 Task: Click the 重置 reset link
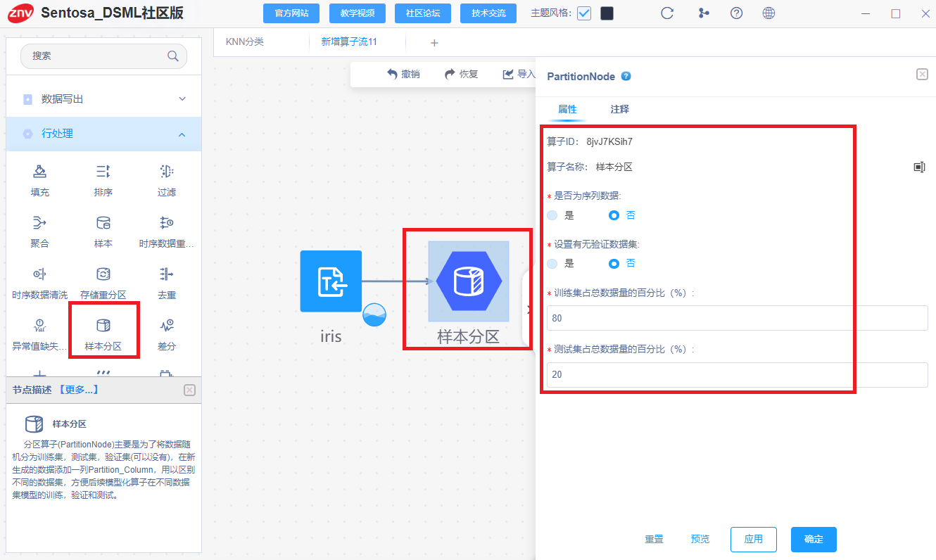(654, 539)
